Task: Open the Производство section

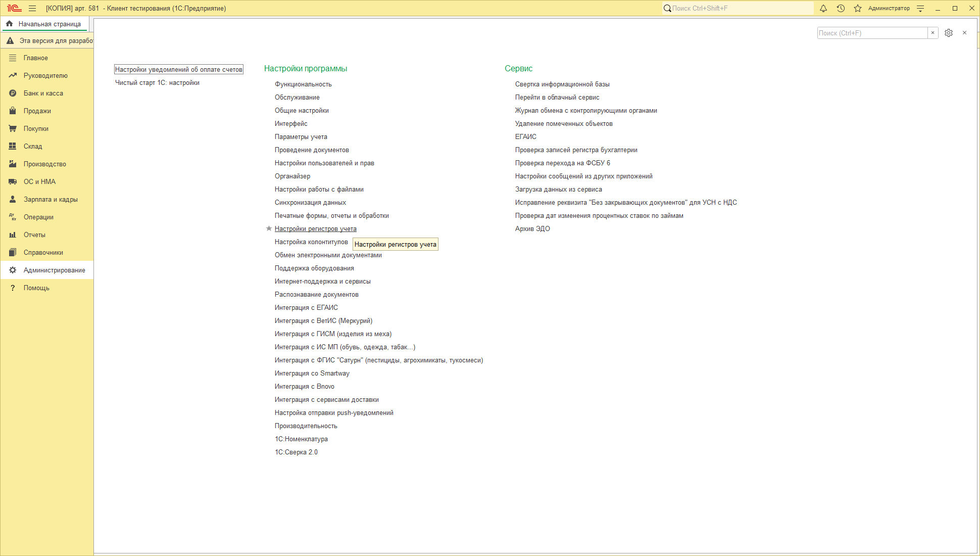Action: tap(47, 164)
